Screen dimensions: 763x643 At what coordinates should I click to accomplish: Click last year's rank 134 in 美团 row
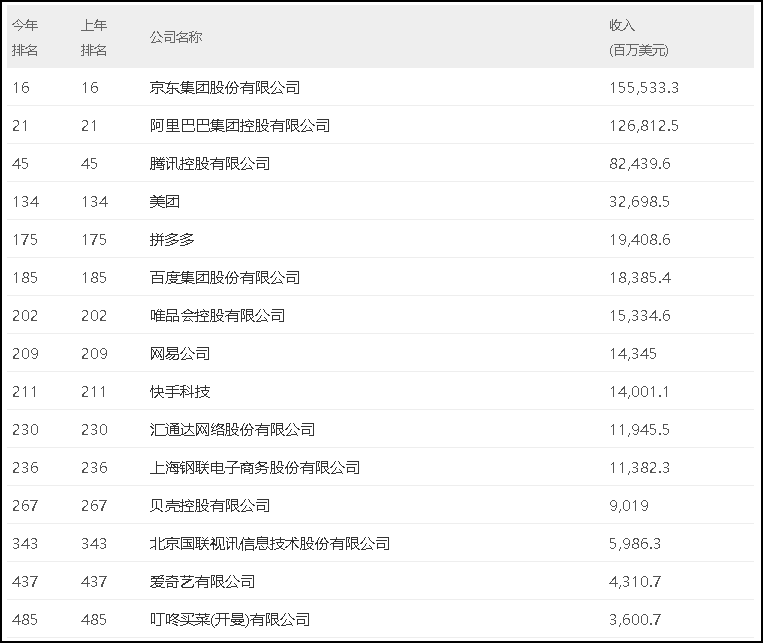[94, 202]
